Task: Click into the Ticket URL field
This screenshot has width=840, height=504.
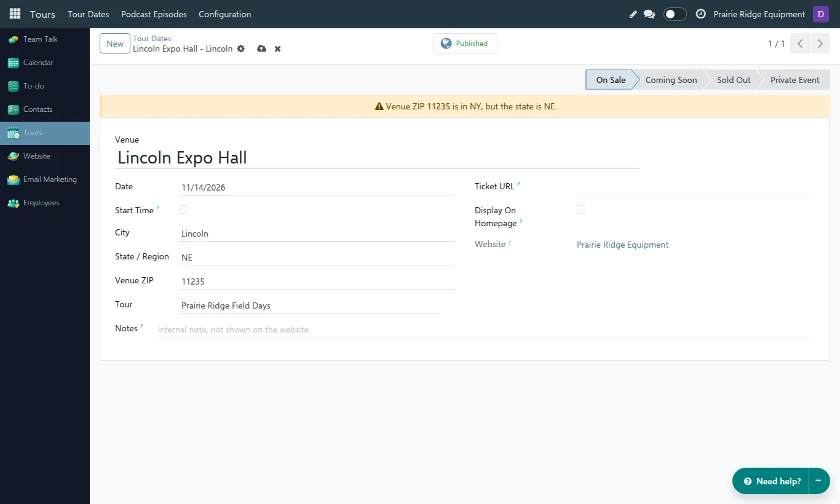Action: pos(695,187)
